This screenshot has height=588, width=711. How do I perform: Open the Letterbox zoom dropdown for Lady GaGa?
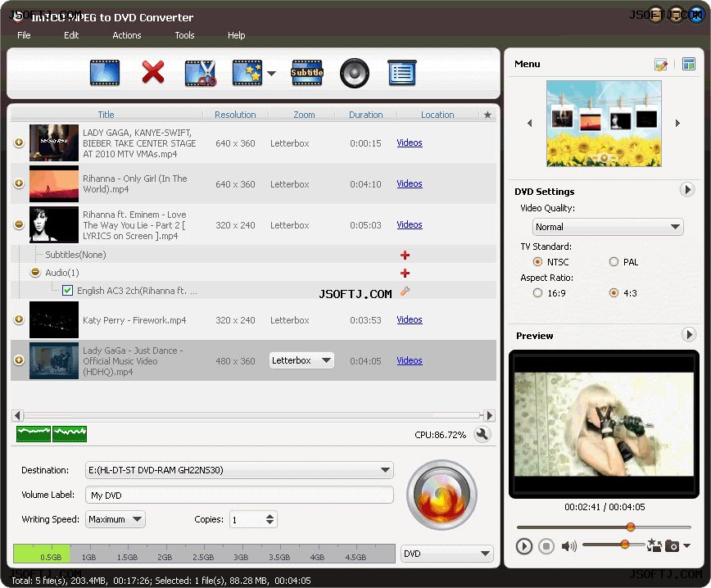[301, 361]
